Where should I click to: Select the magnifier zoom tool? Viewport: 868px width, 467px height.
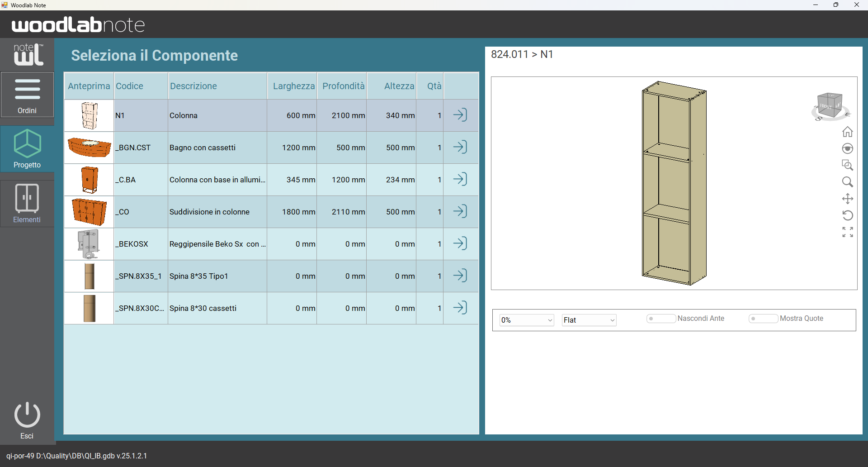[x=848, y=182]
